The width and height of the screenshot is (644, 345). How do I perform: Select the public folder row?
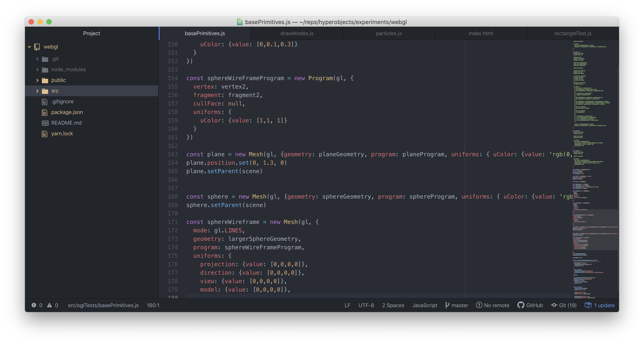tap(92, 80)
